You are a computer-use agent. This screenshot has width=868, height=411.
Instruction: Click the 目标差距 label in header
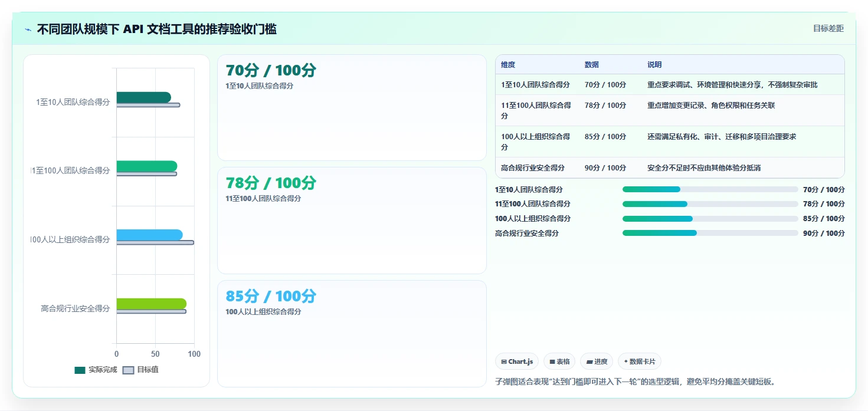tap(828, 28)
